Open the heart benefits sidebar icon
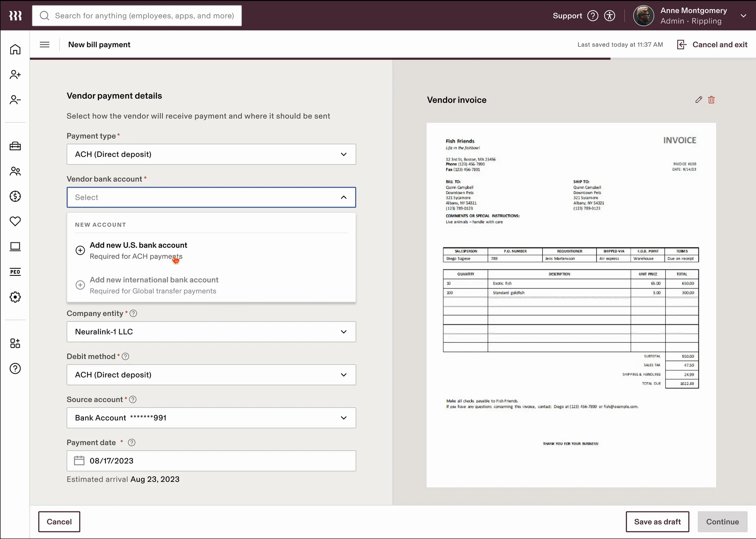Screen dimensions: 756x539 coord(15,221)
